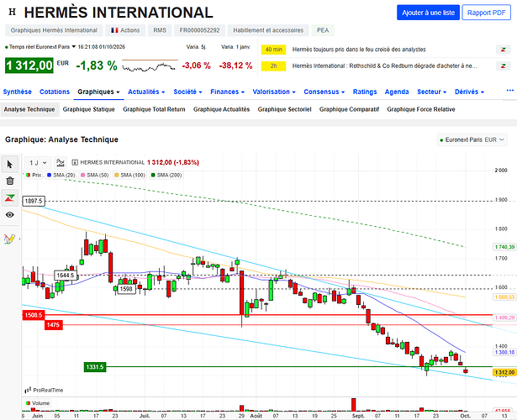The width and height of the screenshot is (517, 420).
Task: Click the French flag Actions tag
Action: click(125, 30)
